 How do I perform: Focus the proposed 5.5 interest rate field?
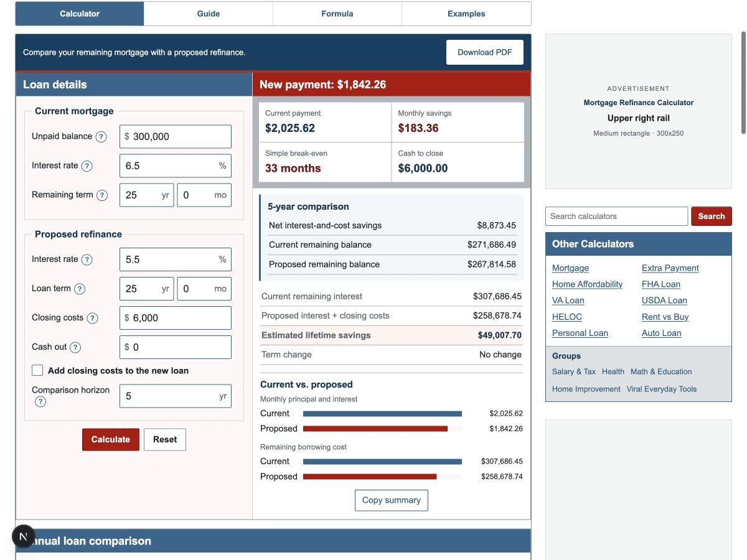(x=176, y=260)
